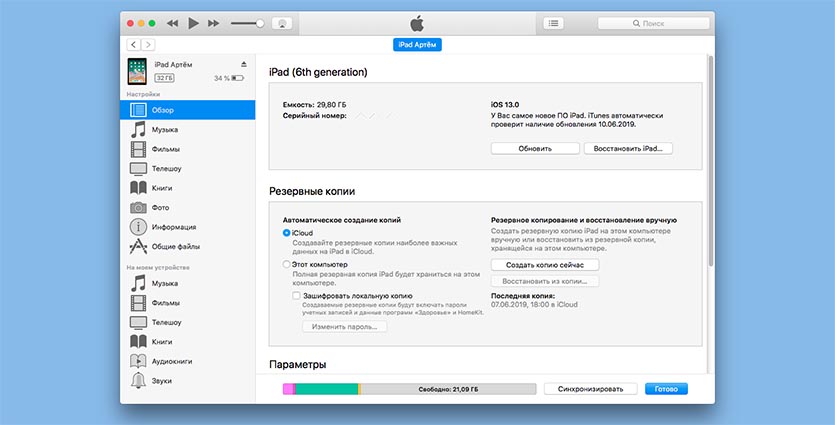Viewport: 835px width, 425px height.
Task: Click the battery 34 % indicator
Action: pos(229,78)
